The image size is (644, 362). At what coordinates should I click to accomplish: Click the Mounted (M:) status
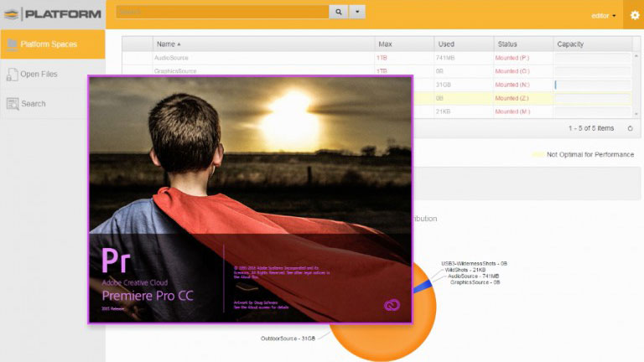[x=512, y=111]
